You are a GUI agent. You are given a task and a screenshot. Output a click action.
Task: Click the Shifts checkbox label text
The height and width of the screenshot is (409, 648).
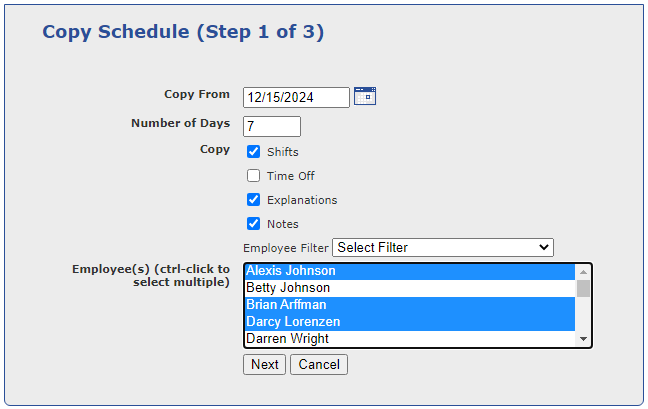tap(283, 152)
